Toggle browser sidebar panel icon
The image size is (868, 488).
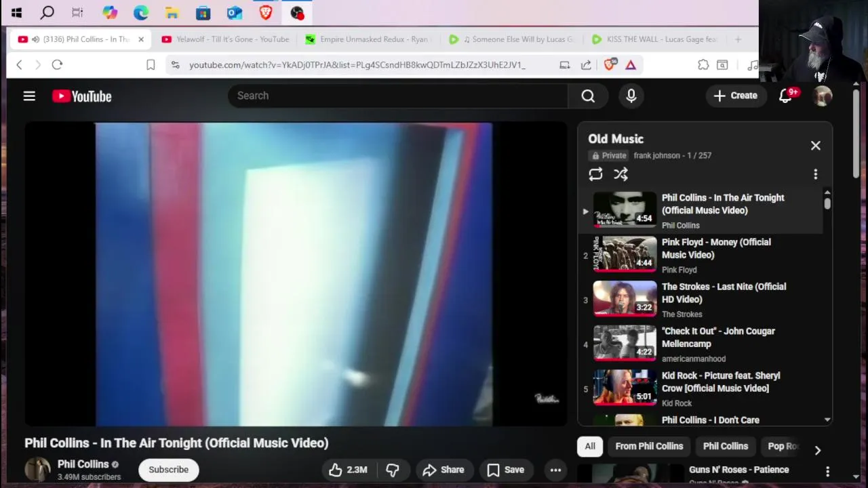point(722,65)
